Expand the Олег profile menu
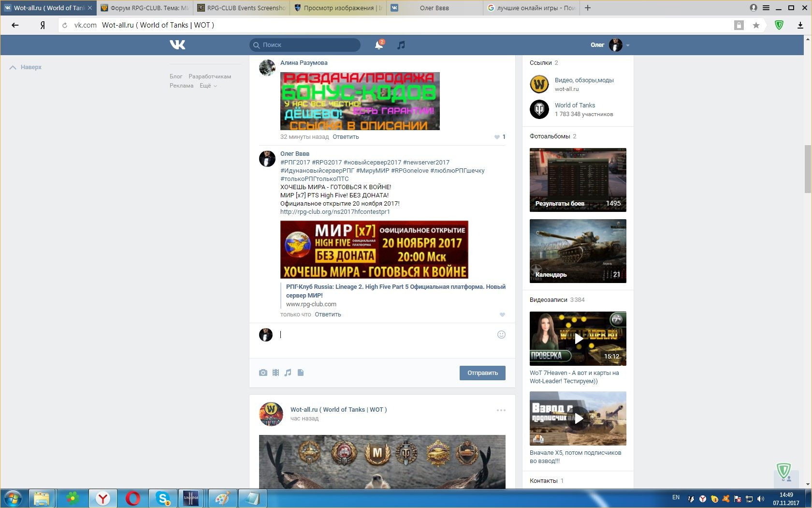Screen dimensions: 812x508 [x=610, y=45]
